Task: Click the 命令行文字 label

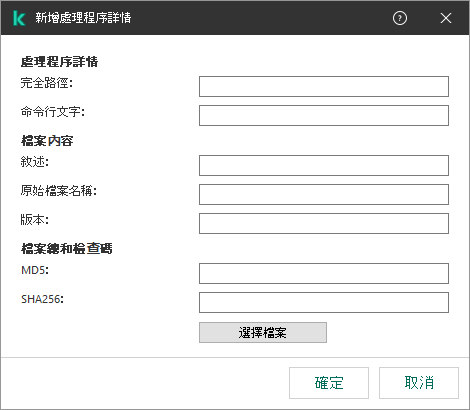Action: (x=53, y=112)
